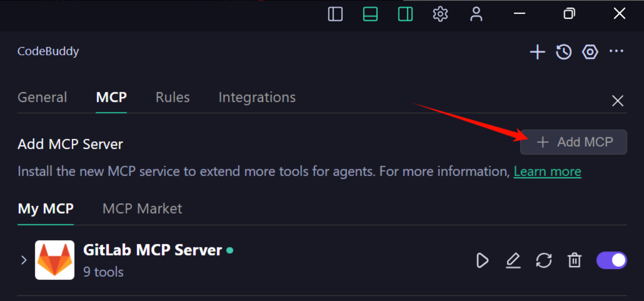Refresh the GitLab MCP Server
Image resolution: width=644 pixels, height=301 pixels.
point(544,260)
